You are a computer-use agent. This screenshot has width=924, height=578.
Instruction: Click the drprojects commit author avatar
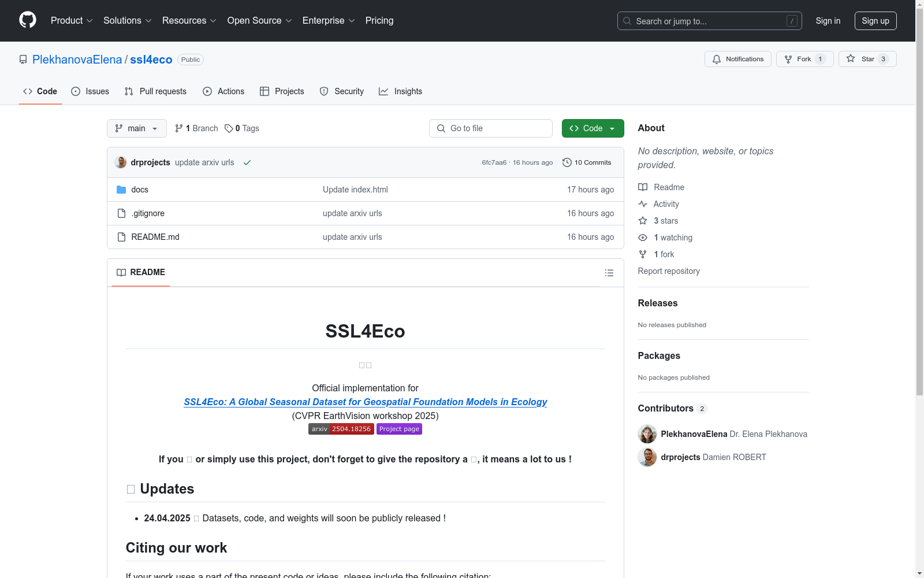click(121, 162)
